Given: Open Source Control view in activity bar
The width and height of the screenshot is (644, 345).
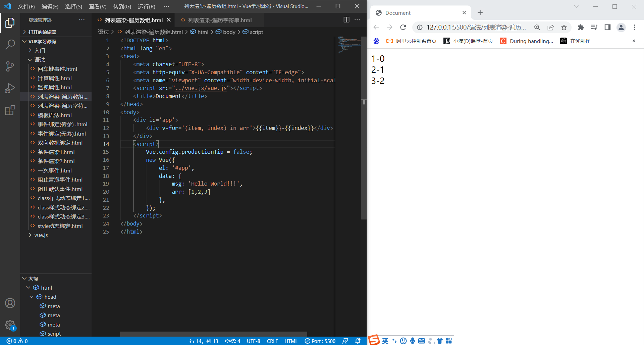Looking at the screenshot, I should click(x=10, y=66).
